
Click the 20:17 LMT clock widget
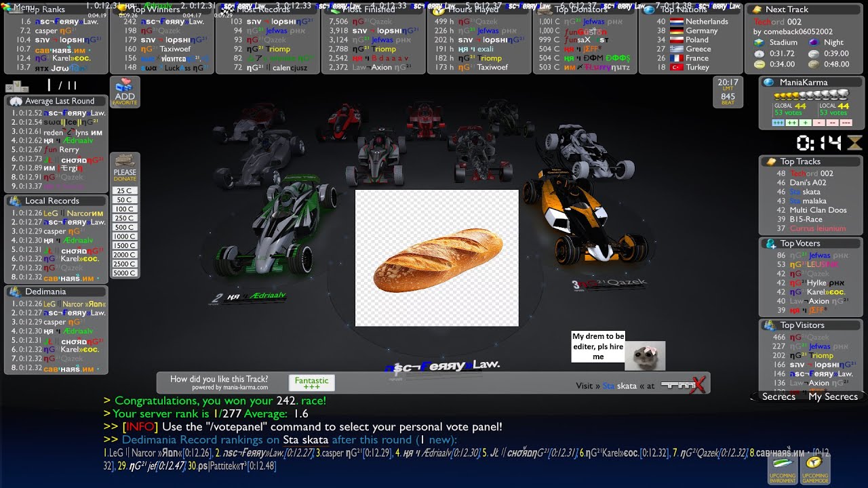point(728,92)
